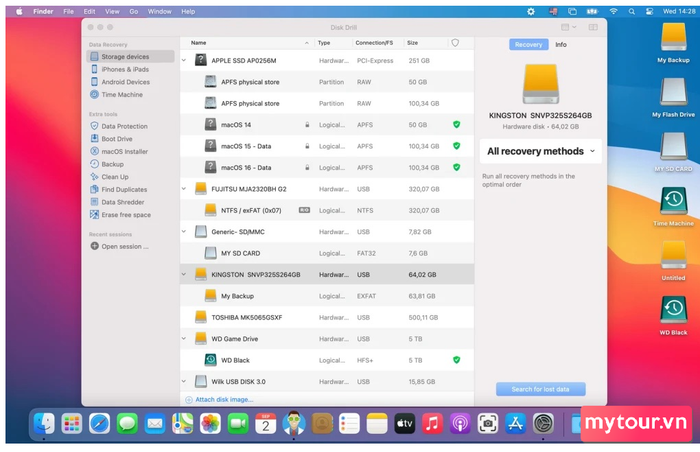Viewport: 700px width, 452px height.
Task: Open Find Duplicates tool
Action: coord(124,189)
